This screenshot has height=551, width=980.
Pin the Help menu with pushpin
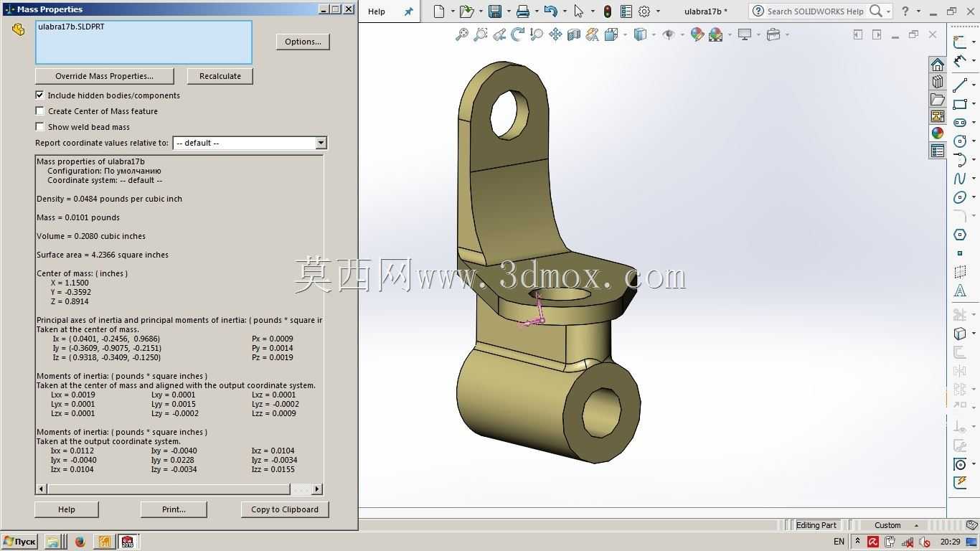point(409,11)
